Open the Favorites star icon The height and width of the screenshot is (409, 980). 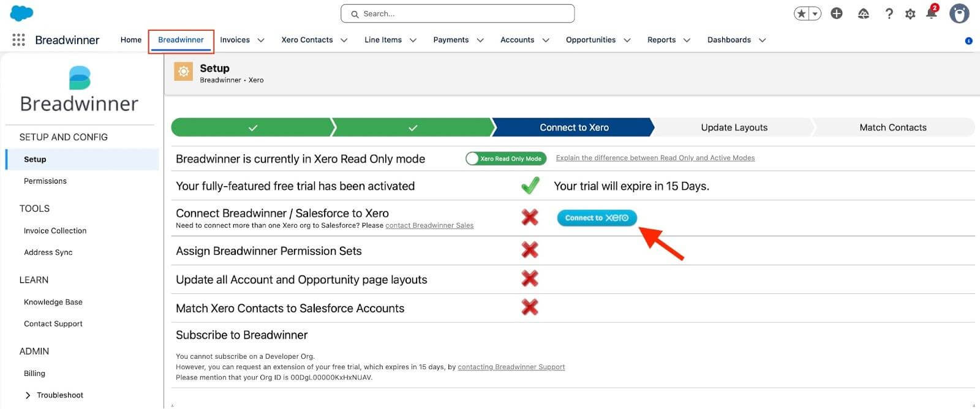click(x=802, y=13)
